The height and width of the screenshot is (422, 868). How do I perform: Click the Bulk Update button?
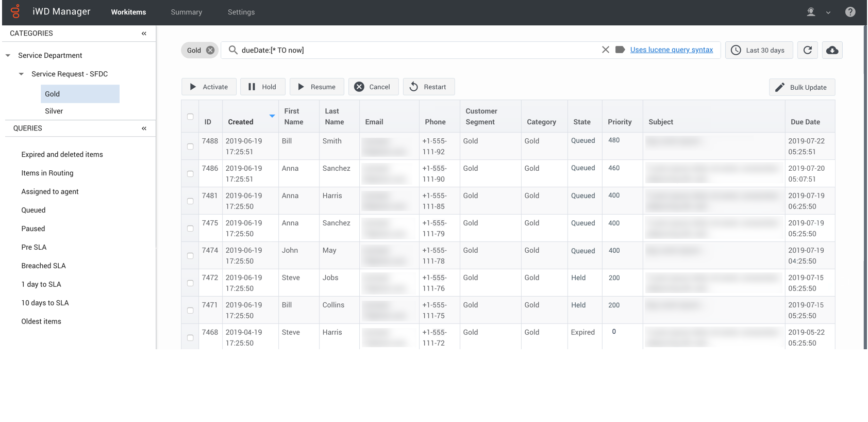pyautogui.click(x=802, y=87)
